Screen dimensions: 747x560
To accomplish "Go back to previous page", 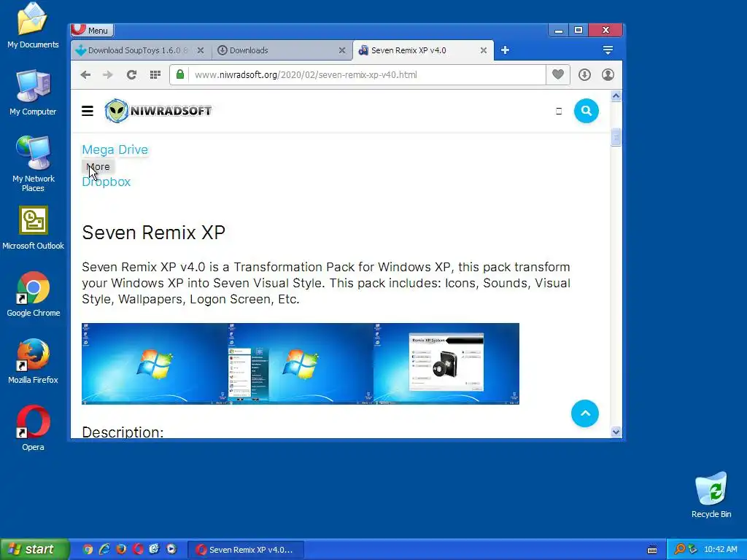I will point(86,75).
